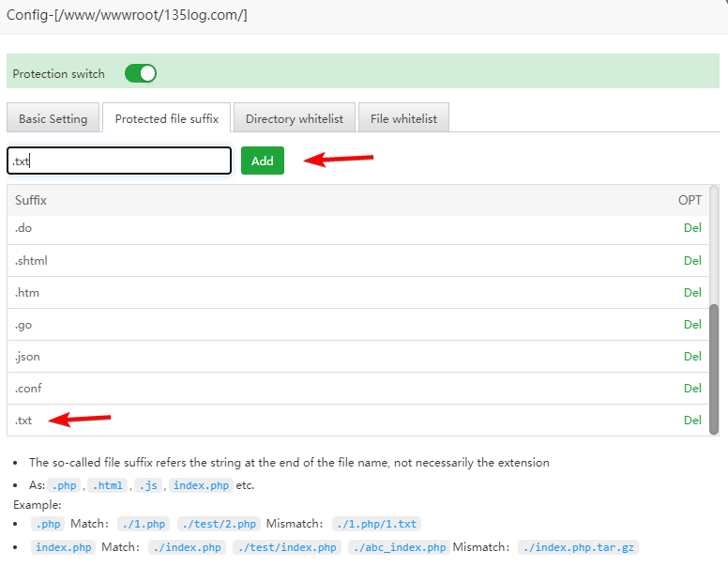Click the .html code example tag
The image size is (728, 582).
click(107, 485)
